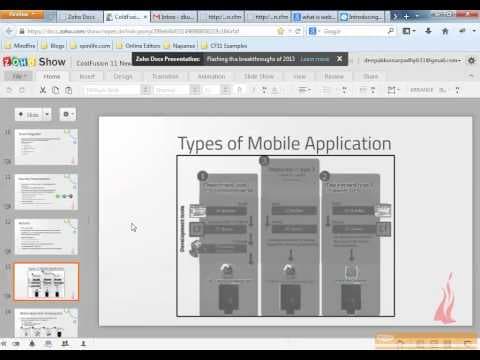The image size is (480, 360).
Task: Open the Mindfire bookmark folder
Action: coord(20,45)
